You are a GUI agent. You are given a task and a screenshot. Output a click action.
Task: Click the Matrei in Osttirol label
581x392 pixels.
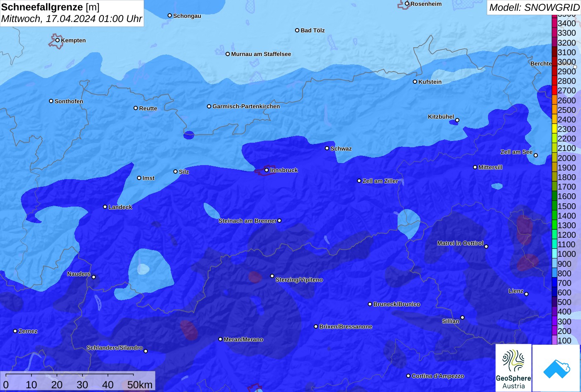click(x=460, y=243)
